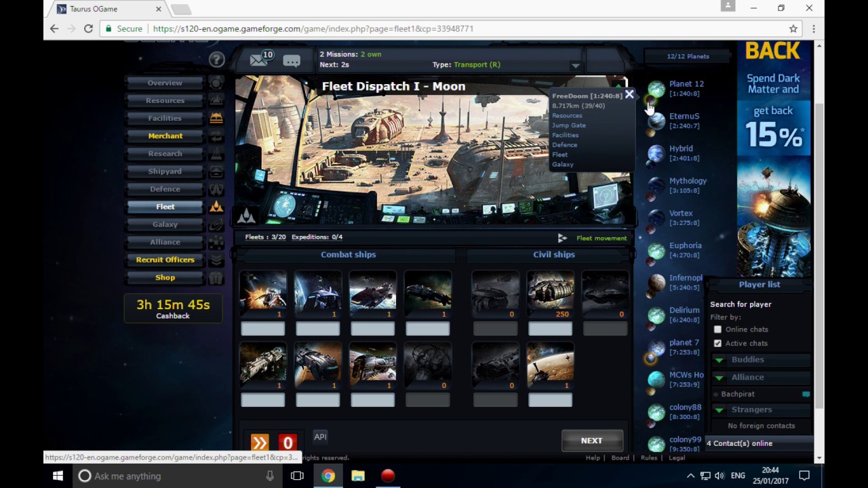This screenshot has width=868, height=488.
Task: Open File Explorer from the taskbar
Action: click(x=358, y=476)
